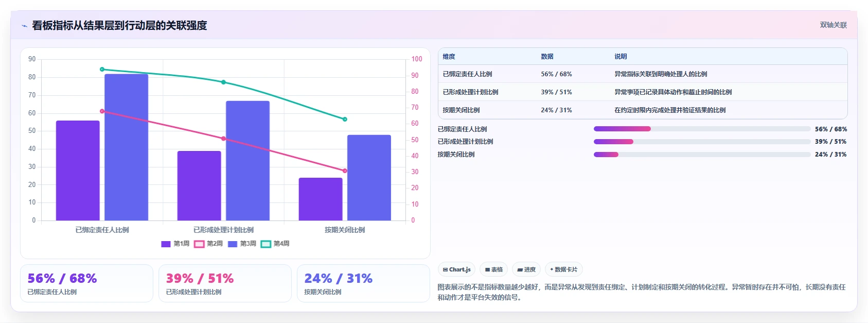Select the 进度 chip
The height and width of the screenshot is (323, 868).
[526, 269]
